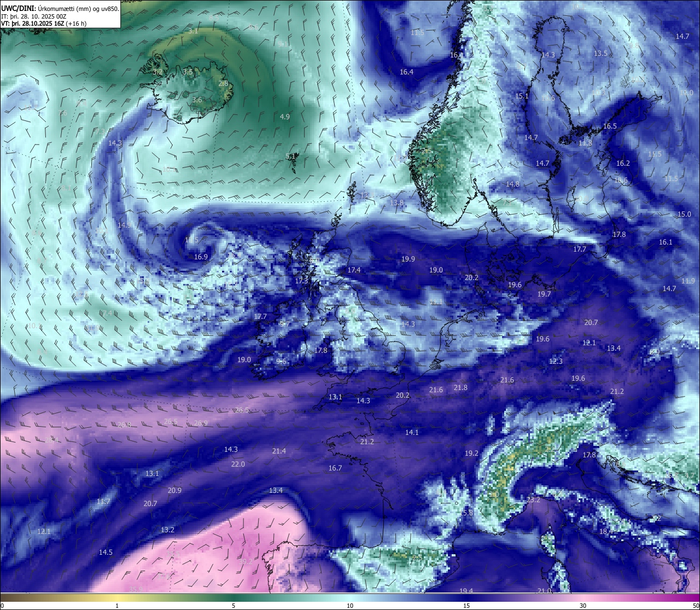Click the 3.1 value north of Iceland
Screen dimensions: 700x610
194,31
